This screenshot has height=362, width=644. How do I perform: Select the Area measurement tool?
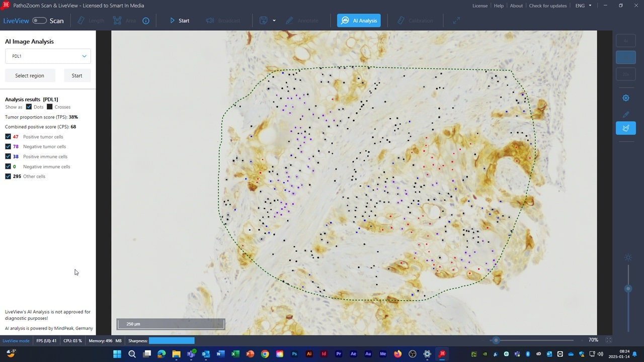pyautogui.click(x=124, y=21)
